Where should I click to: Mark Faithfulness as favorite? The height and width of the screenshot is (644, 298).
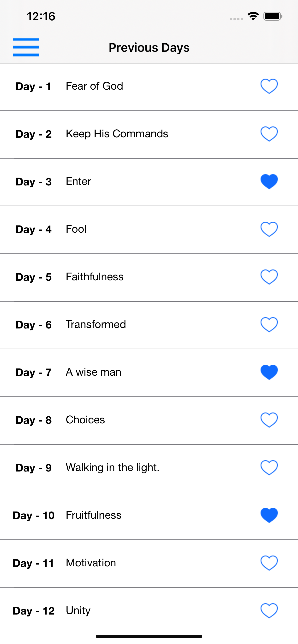269,277
